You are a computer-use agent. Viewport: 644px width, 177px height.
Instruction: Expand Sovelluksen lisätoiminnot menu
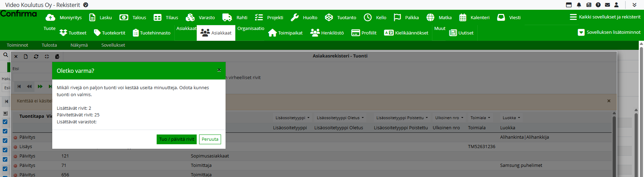tap(609, 32)
